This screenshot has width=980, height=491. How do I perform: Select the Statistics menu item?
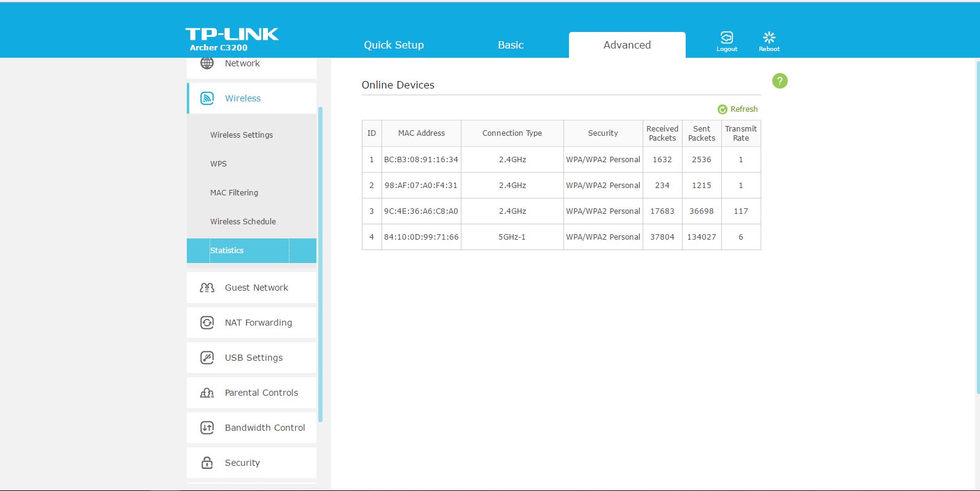[251, 251]
